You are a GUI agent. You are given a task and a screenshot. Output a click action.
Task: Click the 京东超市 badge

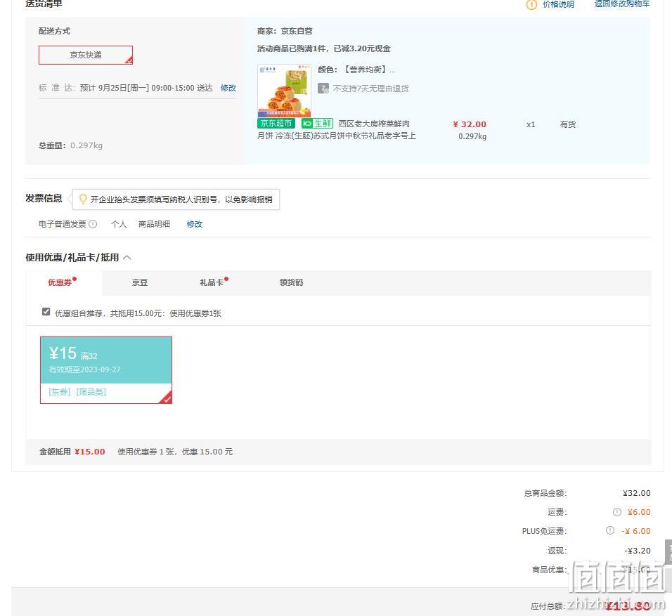tap(276, 124)
